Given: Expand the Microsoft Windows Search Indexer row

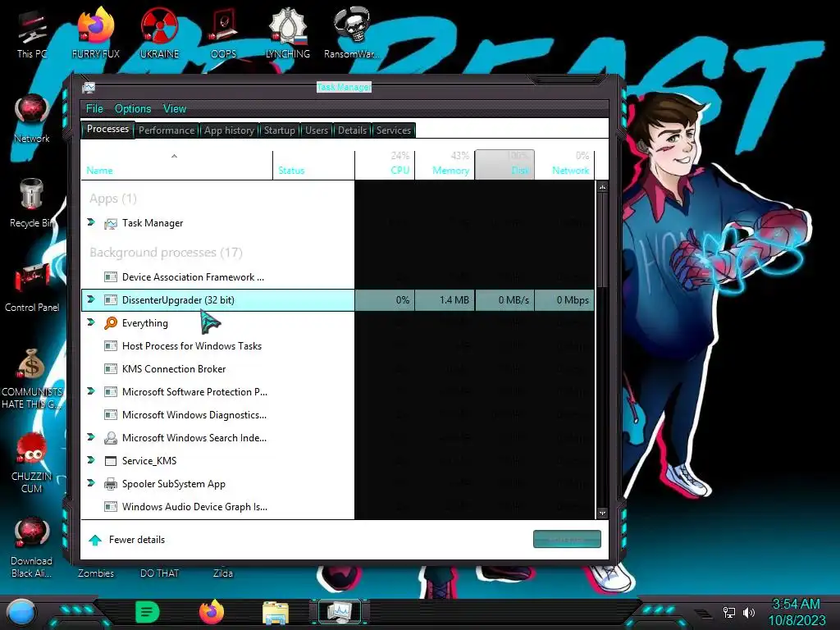Looking at the screenshot, I should coord(91,437).
